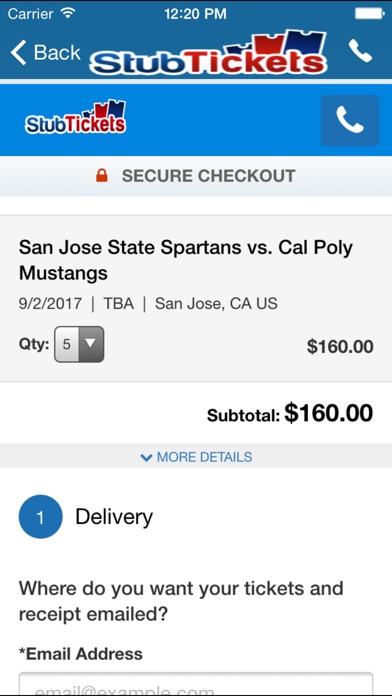Click the chevron beside MORE DETAILS

[146, 458]
